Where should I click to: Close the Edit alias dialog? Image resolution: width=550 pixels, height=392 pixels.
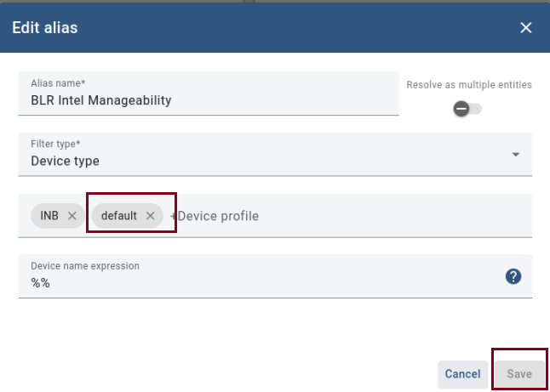[x=525, y=28]
